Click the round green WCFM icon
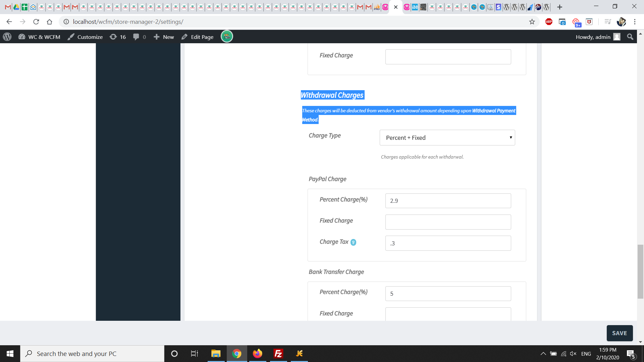This screenshot has width=644, height=362. pos(227,37)
